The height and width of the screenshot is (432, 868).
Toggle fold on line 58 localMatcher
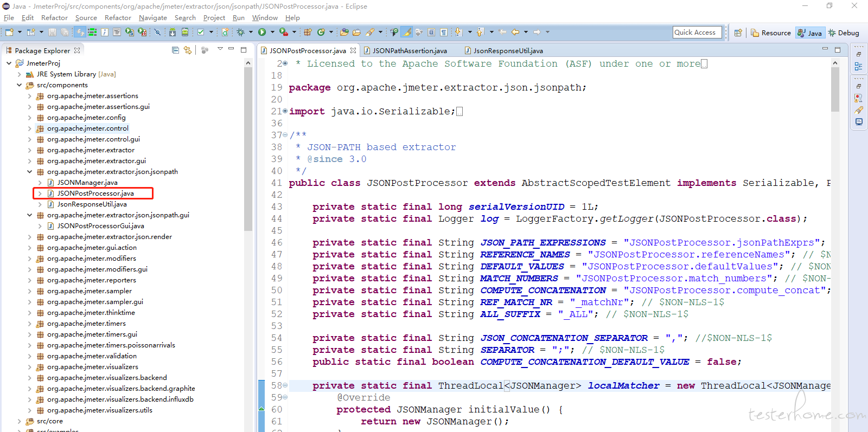click(285, 385)
